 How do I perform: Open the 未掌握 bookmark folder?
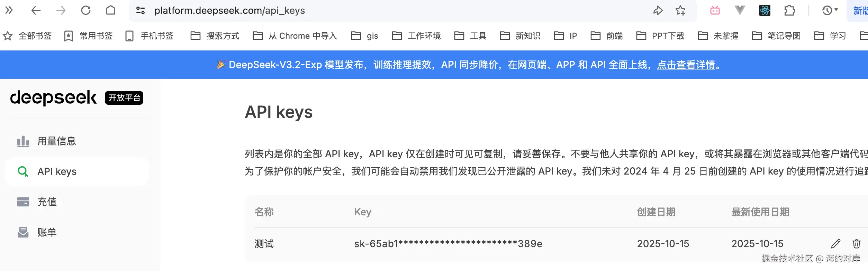[718, 36]
